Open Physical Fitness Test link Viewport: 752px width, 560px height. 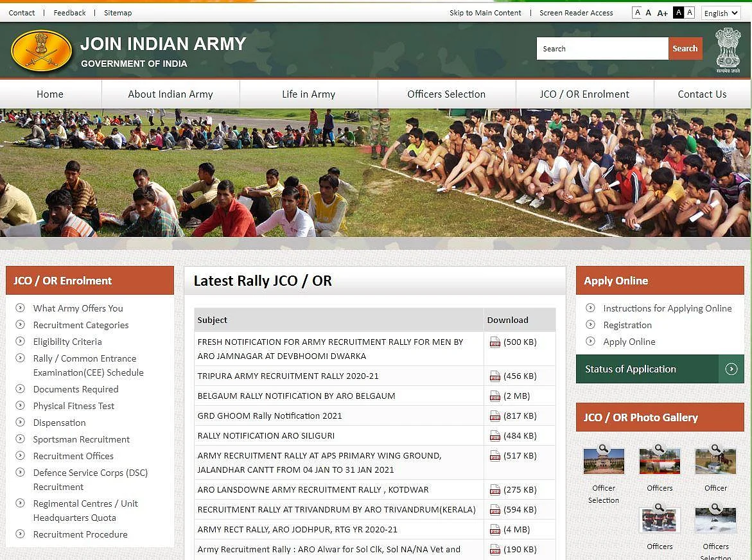click(x=73, y=406)
